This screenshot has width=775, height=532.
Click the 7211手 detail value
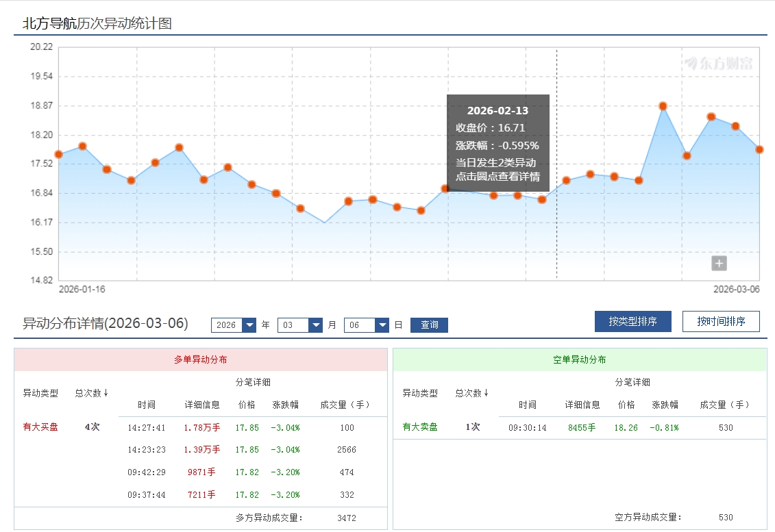(201, 495)
